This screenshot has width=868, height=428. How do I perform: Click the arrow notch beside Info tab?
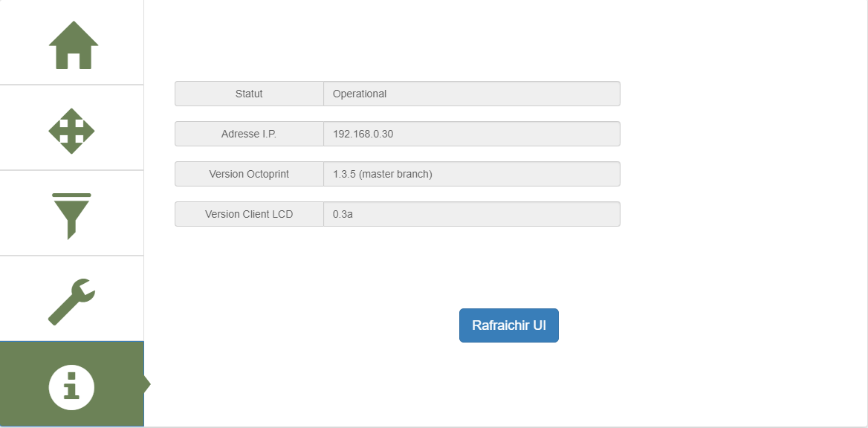point(147,384)
